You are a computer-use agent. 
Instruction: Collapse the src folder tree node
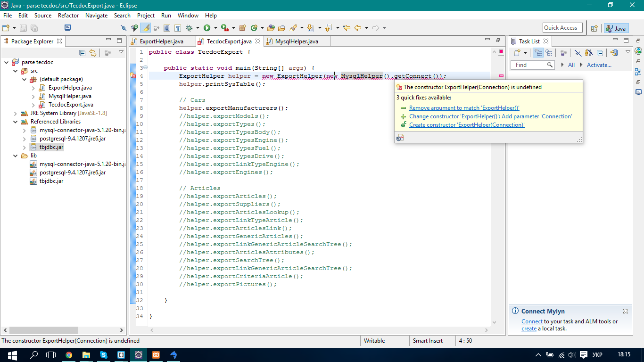tap(15, 71)
